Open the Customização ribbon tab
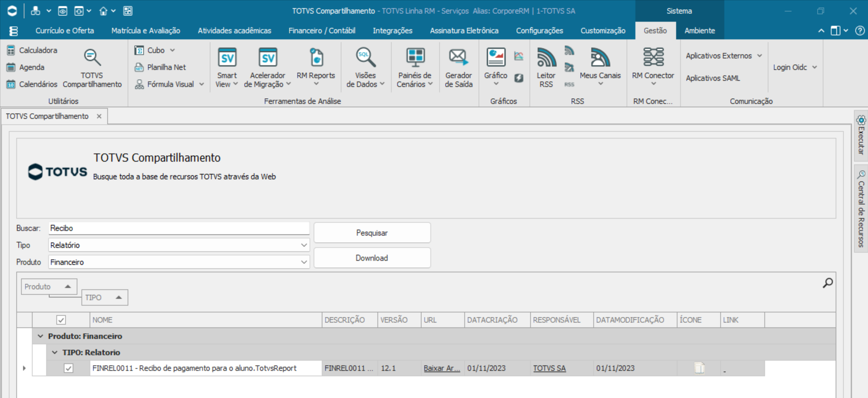This screenshot has height=398, width=868. (603, 31)
